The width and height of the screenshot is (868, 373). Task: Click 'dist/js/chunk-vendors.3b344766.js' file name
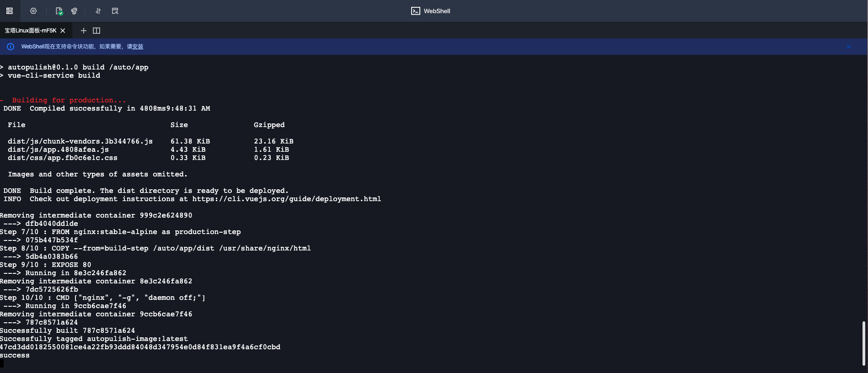click(x=80, y=141)
